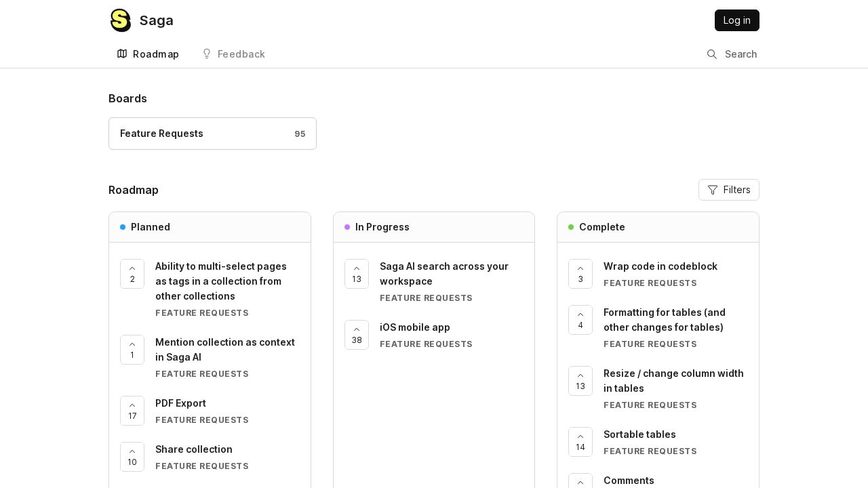This screenshot has width=868, height=488.
Task: Upvote Saga AI search across your workspace
Action: (x=357, y=274)
